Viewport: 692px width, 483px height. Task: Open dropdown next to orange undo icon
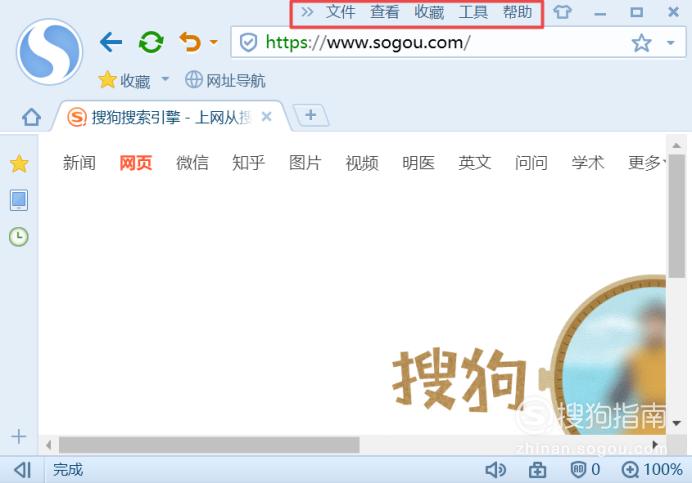pyautogui.click(x=214, y=43)
